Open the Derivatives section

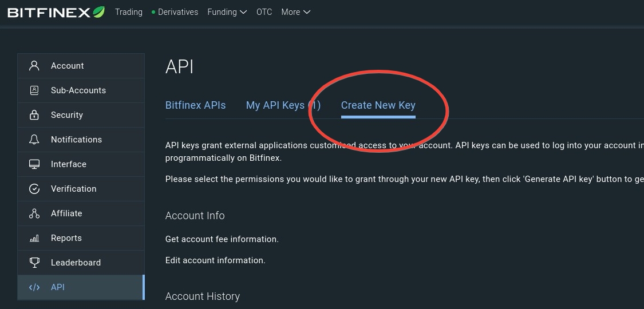tap(175, 12)
